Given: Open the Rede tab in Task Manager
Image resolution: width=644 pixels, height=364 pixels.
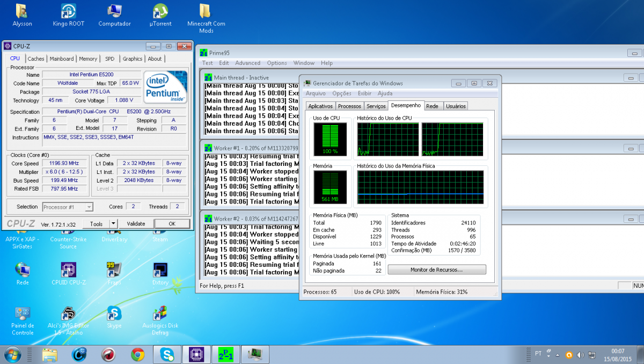Looking at the screenshot, I should pyautogui.click(x=432, y=106).
